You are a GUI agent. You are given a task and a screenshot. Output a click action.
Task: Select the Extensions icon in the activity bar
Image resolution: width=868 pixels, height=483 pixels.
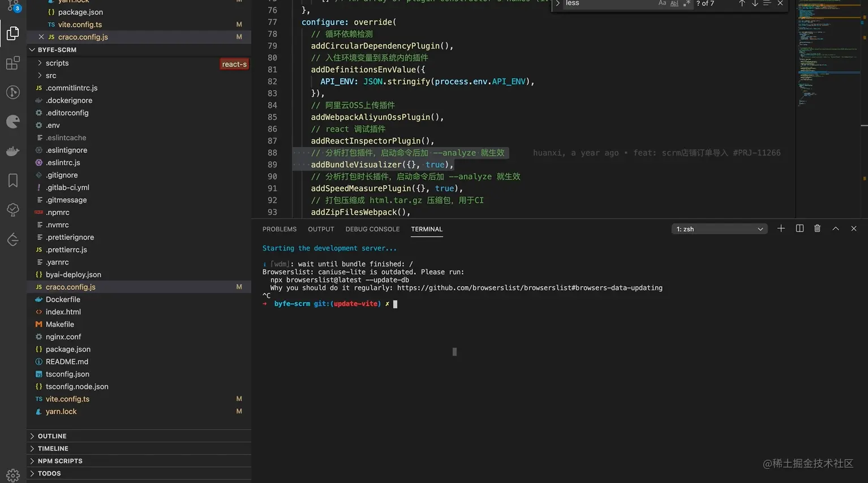pos(12,62)
